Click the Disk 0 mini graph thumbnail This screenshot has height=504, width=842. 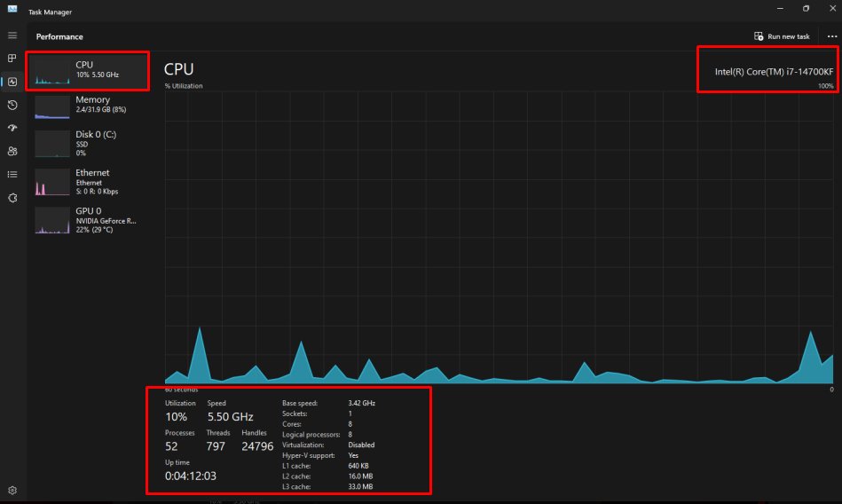click(52, 144)
